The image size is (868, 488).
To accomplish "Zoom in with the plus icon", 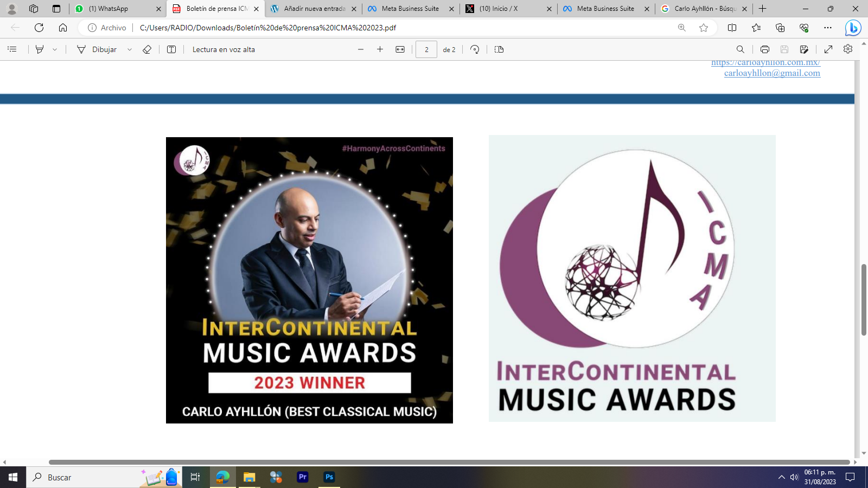I will pyautogui.click(x=380, y=49).
